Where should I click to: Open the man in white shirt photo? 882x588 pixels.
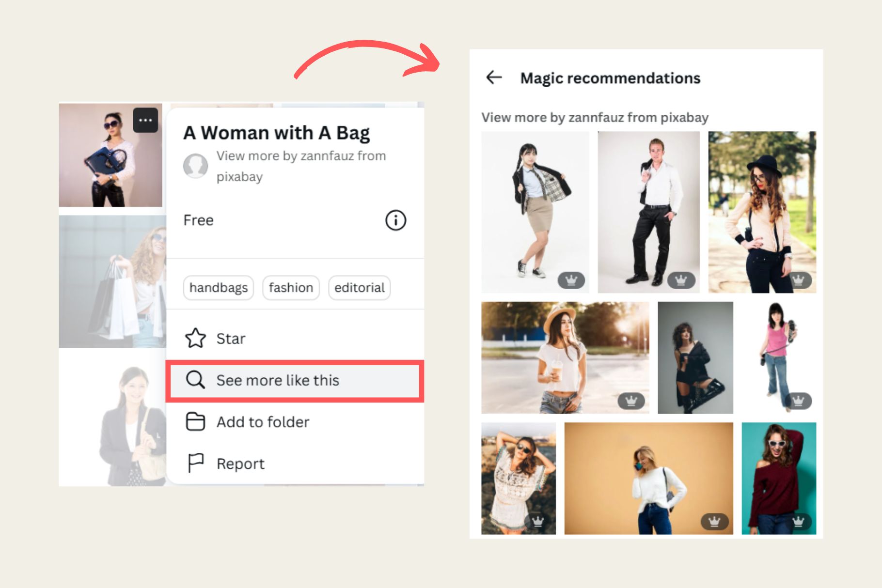pos(648,212)
